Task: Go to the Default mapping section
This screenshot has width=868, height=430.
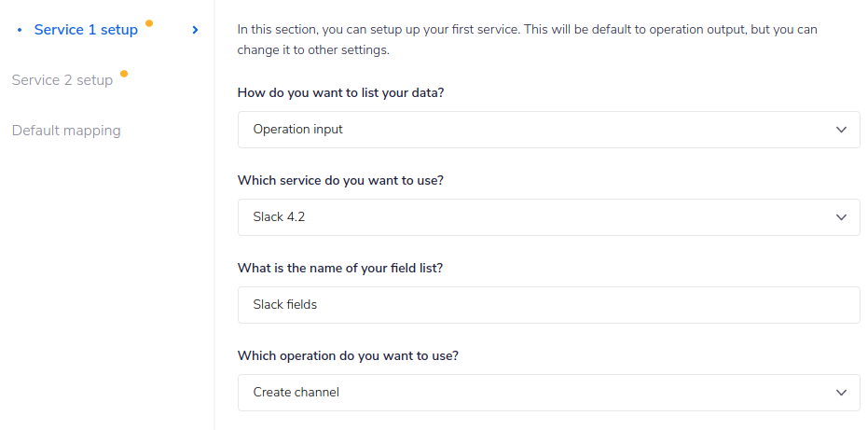Action: point(66,131)
